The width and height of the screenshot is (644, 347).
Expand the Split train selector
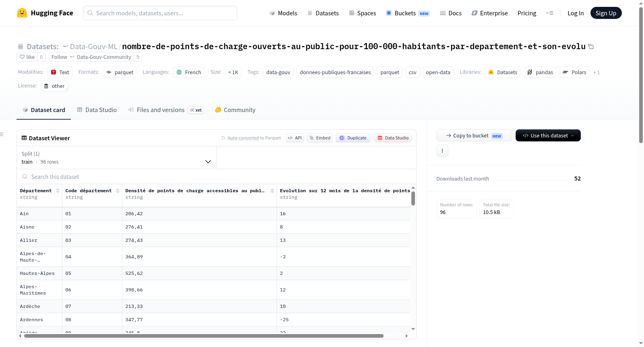(x=116, y=158)
